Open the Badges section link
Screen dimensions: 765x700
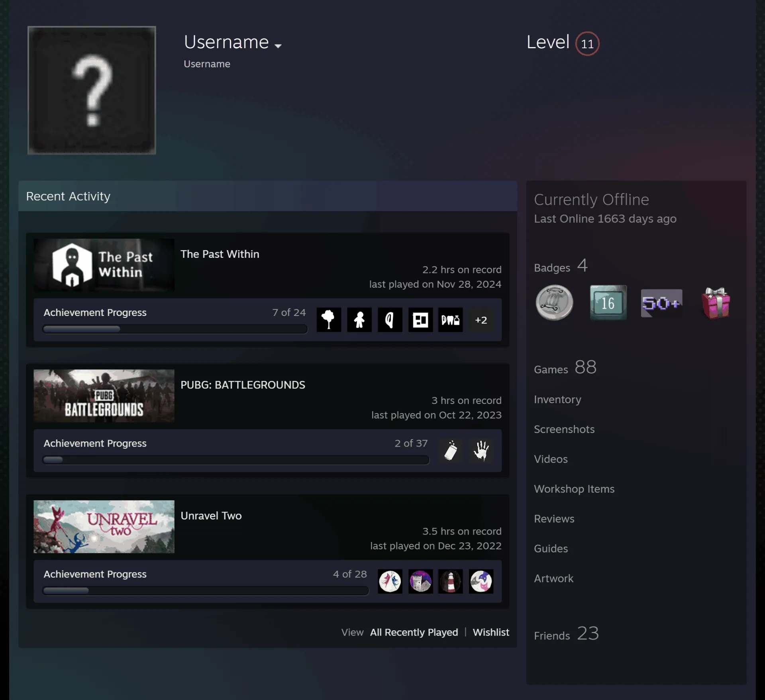coord(561,266)
